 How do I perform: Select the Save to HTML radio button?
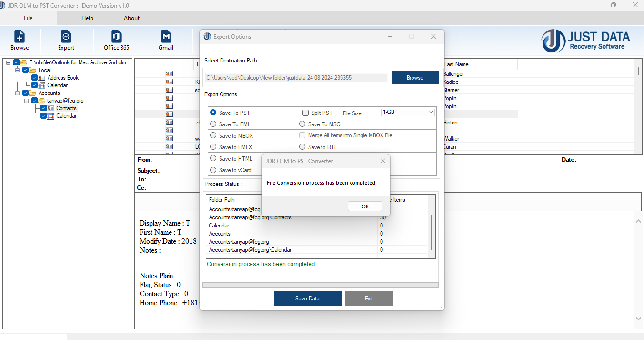(x=213, y=158)
